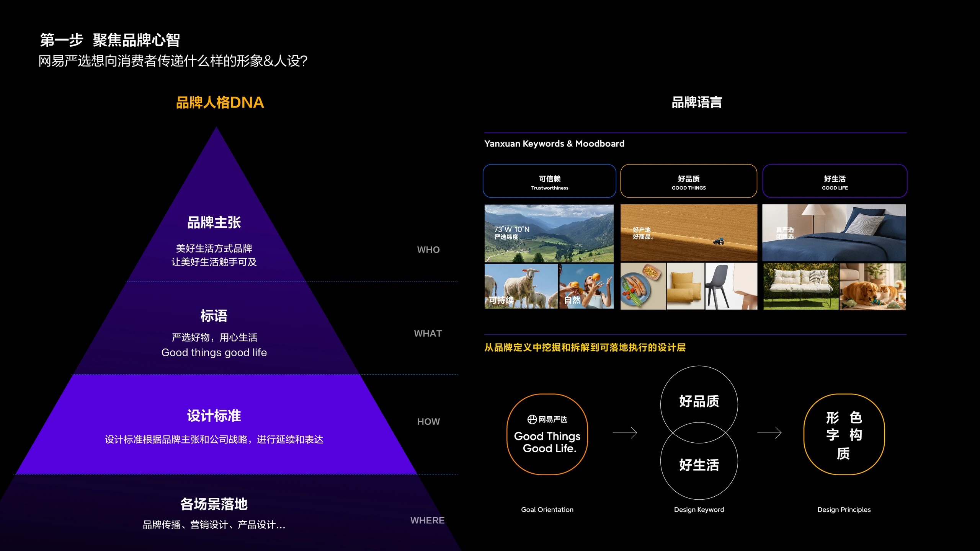The width and height of the screenshot is (980, 551).
Task: Click the Design Principles caption
Action: pyautogui.click(x=844, y=510)
